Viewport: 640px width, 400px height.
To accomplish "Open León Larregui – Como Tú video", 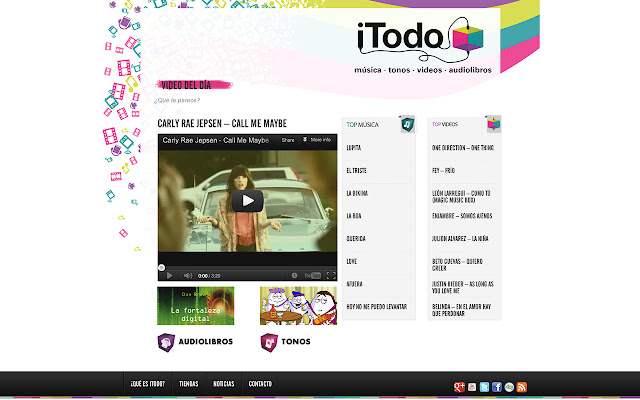I will [x=461, y=197].
